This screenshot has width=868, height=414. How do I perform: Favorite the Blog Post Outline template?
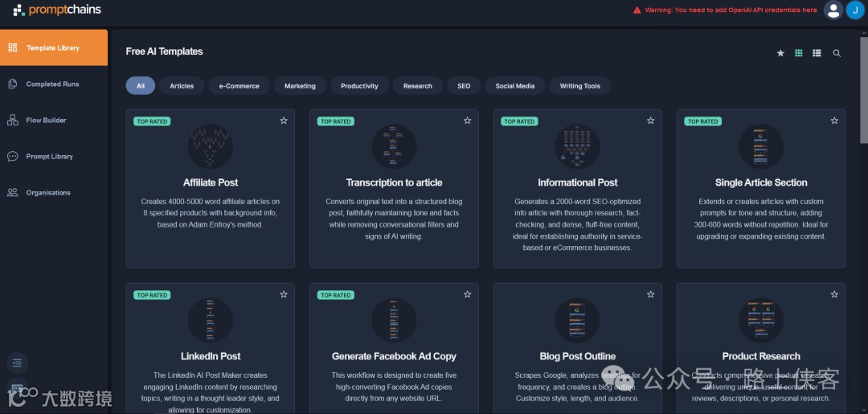click(650, 294)
